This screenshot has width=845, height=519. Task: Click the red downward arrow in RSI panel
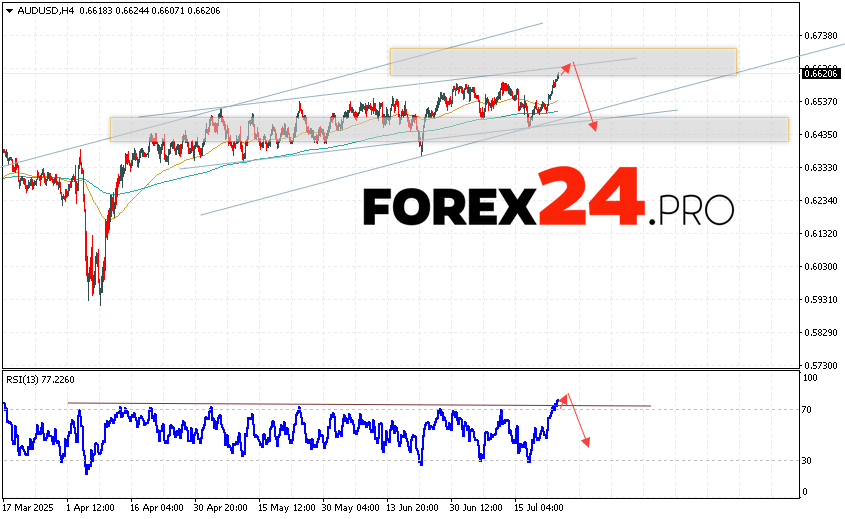(577, 422)
